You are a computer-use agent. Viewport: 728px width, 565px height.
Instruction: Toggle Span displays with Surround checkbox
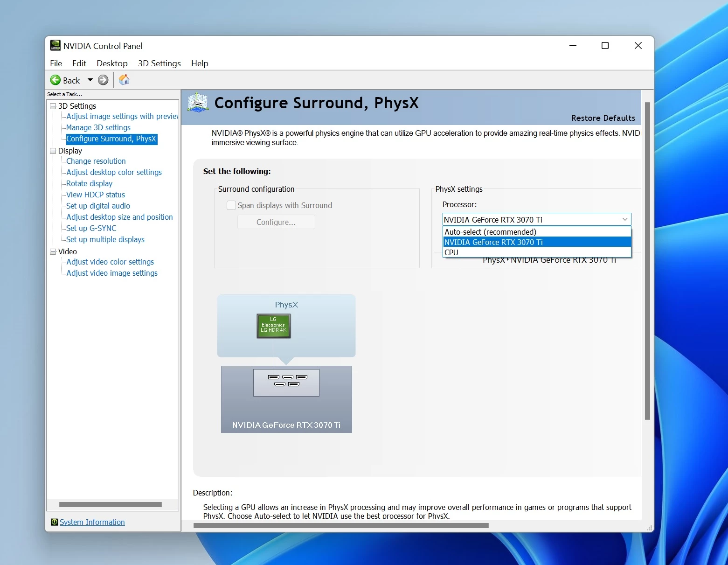tap(231, 205)
